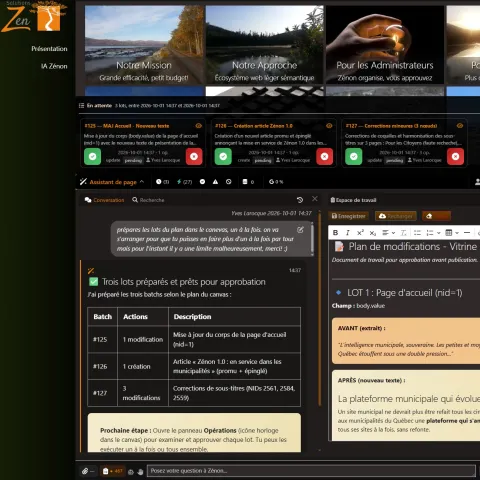Insert a horizontal line in editor
The height and width of the screenshot is (480, 480).
[x=467, y=233]
